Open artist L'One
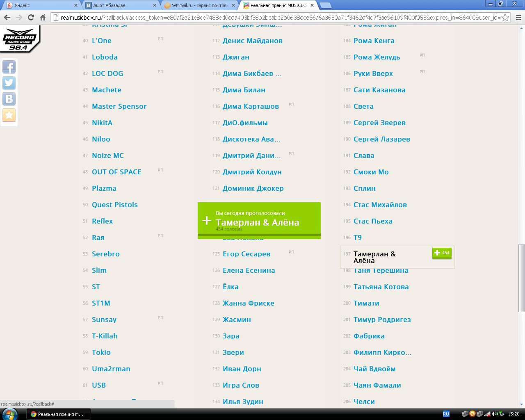Viewport: 525px width, 420px height. [x=102, y=41]
